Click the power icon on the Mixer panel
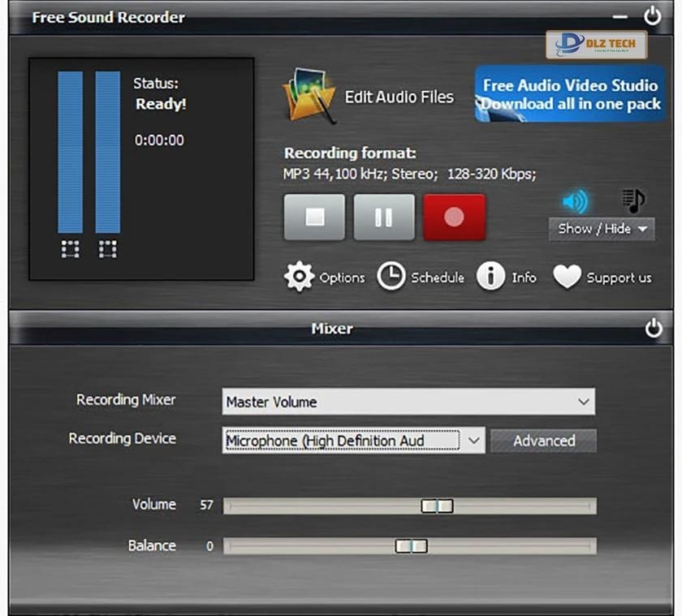Image resolution: width=682 pixels, height=616 pixels. click(x=654, y=328)
